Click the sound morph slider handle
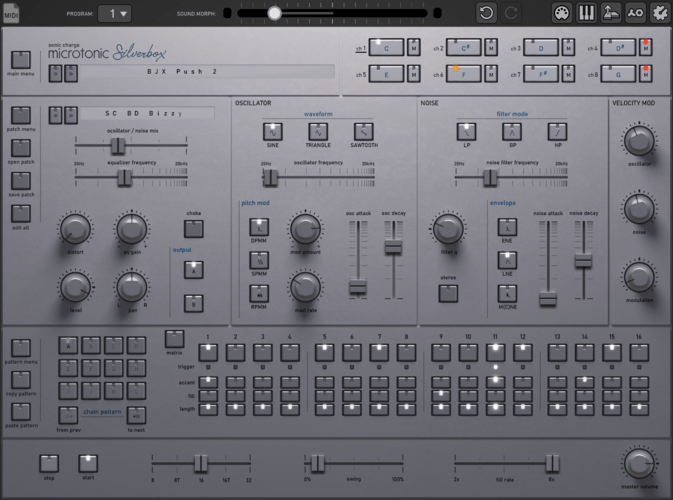 (x=274, y=13)
